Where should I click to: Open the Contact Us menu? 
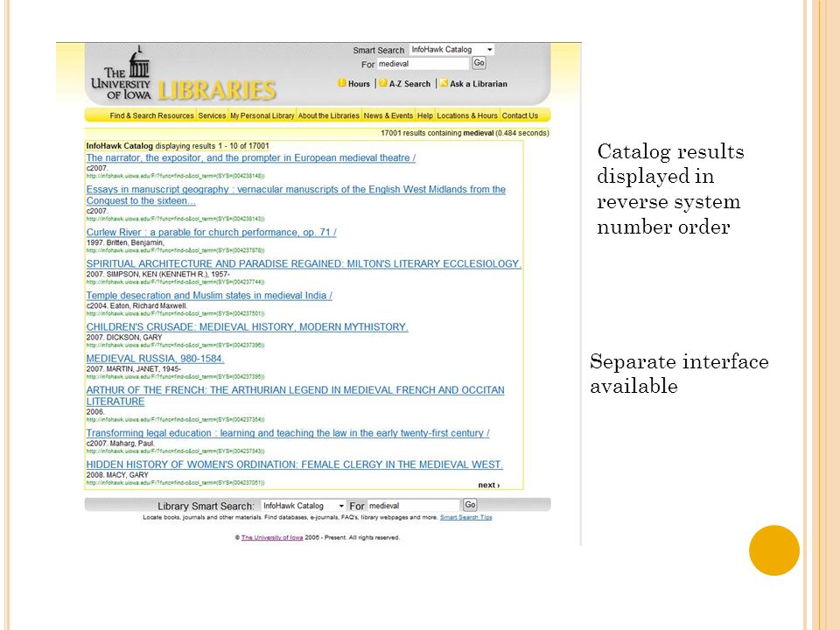pos(520,115)
